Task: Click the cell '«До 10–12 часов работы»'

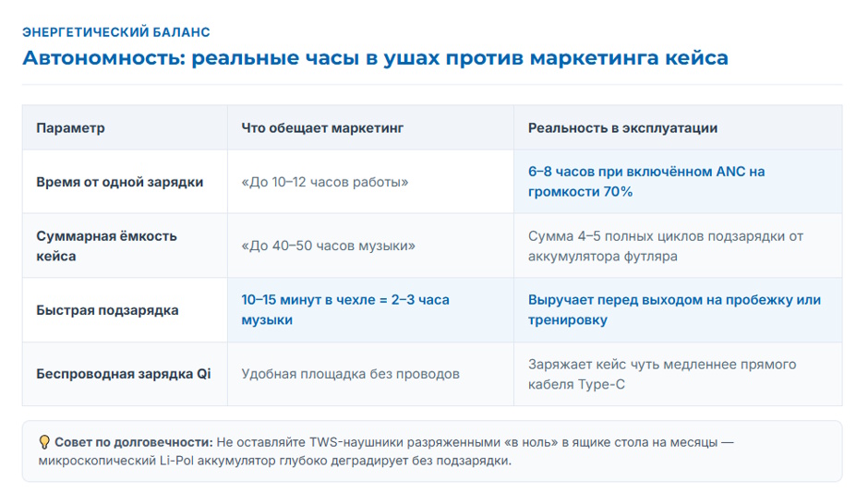Action: (x=370, y=182)
